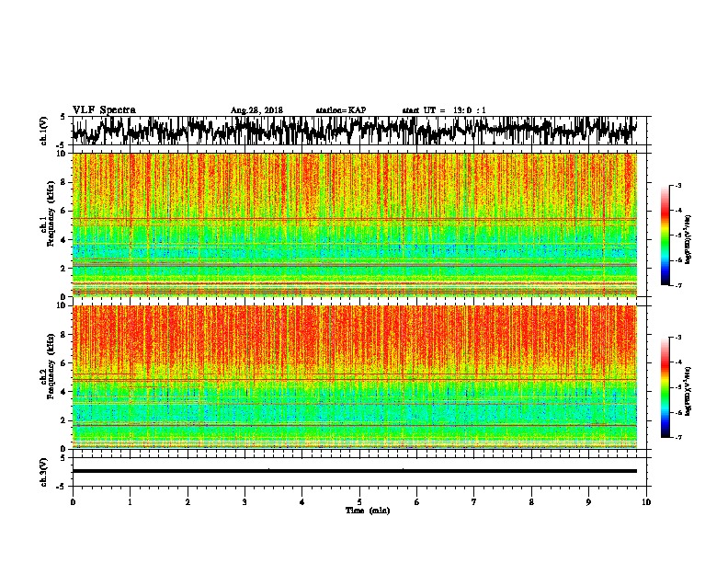This screenshot has width=728, height=563.
Task: Click the time axis tick label "1"
Action: [x=130, y=502]
